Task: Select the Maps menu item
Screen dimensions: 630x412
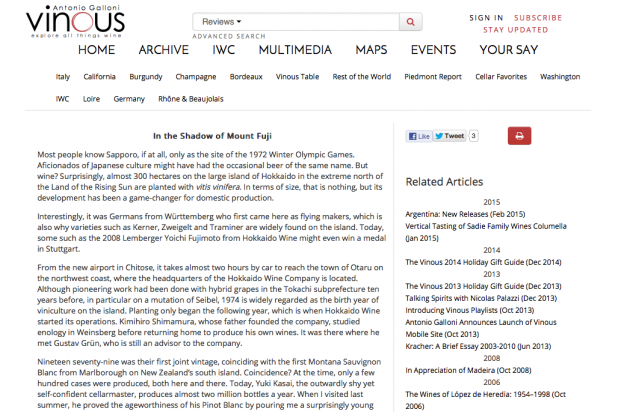Action: tap(371, 50)
